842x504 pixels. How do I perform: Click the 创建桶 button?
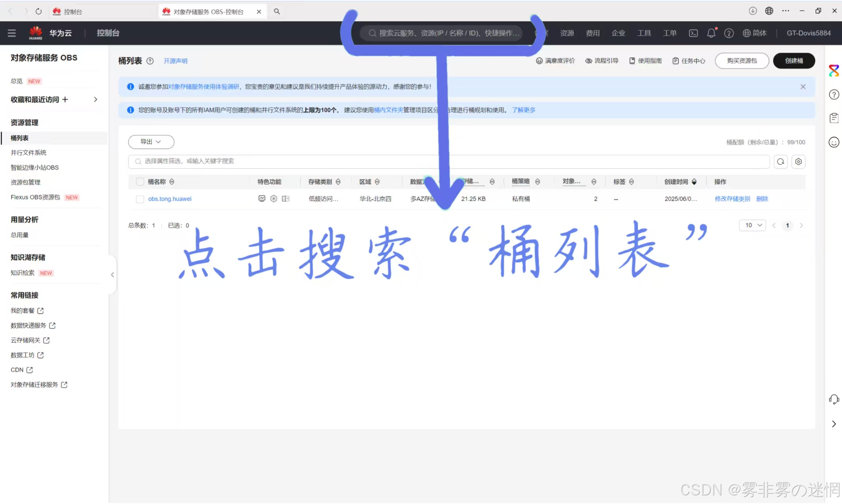[x=794, y=61]
